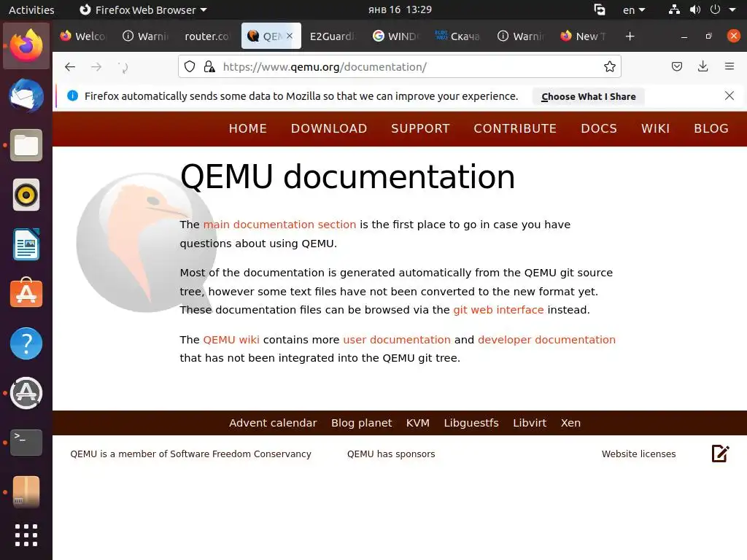747x560 pixels.
Task: Open BLOG in the QEMU navigation
Action: (711, 128)
